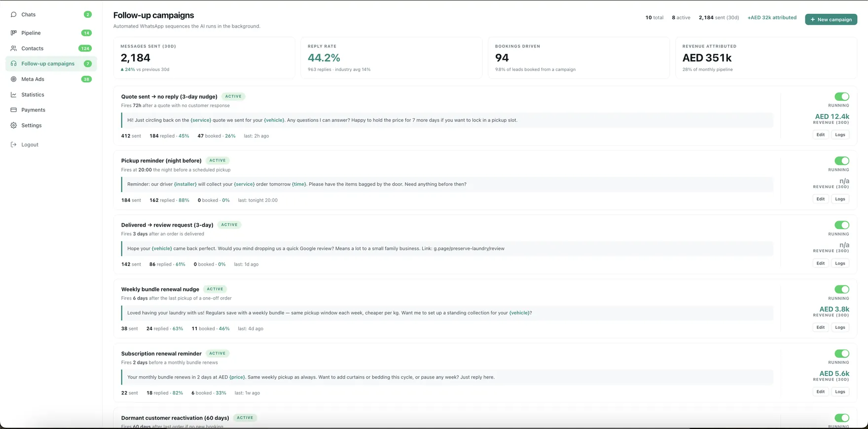Click the plus icon in New campaign
The height and width of the screenshot is (429, 868).
click(x=812, y=19)
